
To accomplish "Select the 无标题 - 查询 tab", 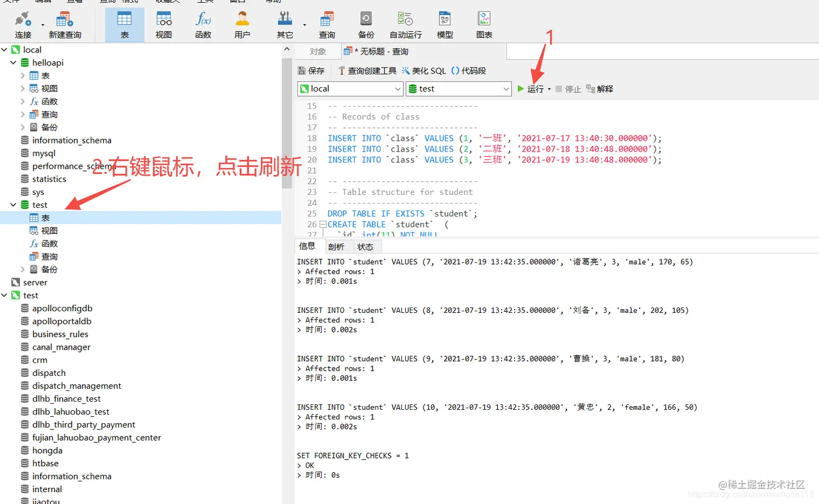I will [x=376, y=51].
